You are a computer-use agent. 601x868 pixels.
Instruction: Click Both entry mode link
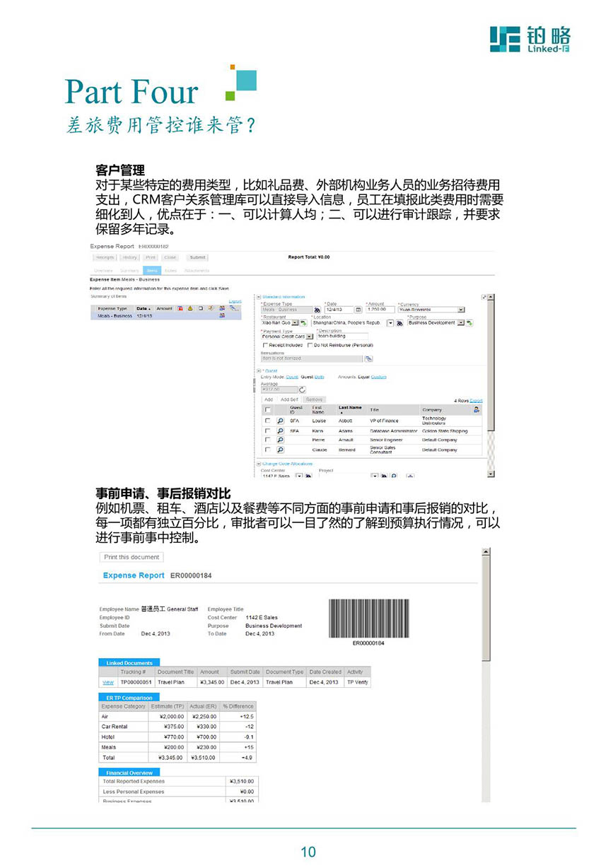coord(319,377)
